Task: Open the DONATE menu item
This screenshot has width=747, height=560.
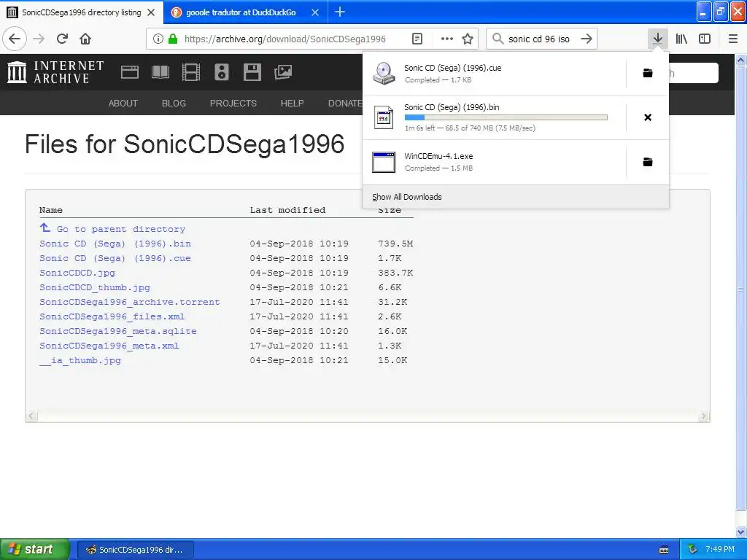Action: (345, 104)
